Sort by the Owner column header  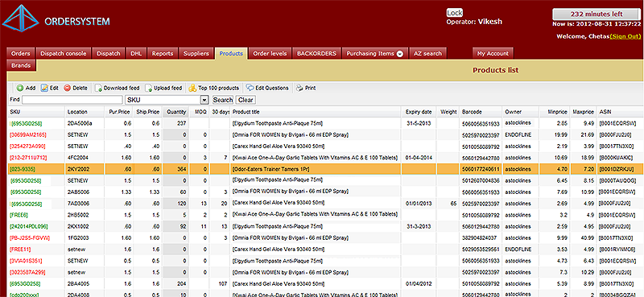[x=521, y=112]
